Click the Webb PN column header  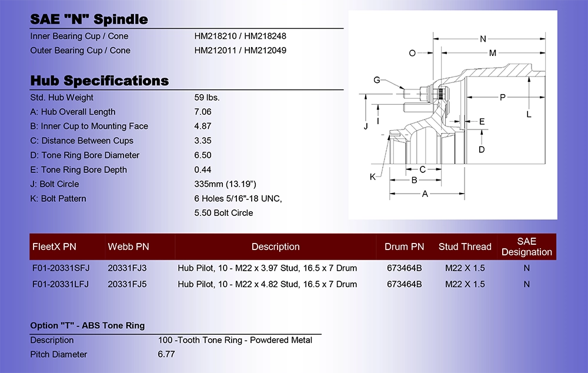coord(128,247)
